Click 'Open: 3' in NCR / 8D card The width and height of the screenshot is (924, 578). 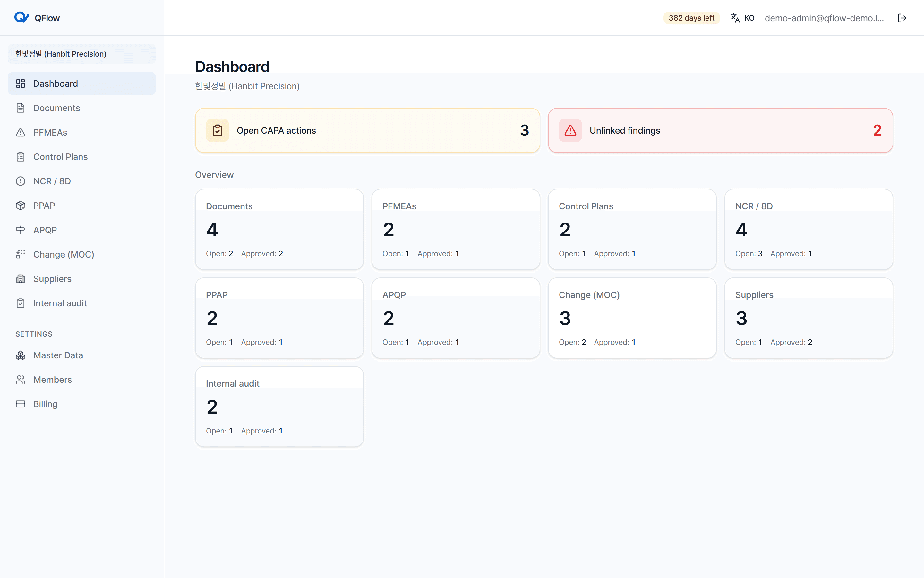click(x=749, y=253)
